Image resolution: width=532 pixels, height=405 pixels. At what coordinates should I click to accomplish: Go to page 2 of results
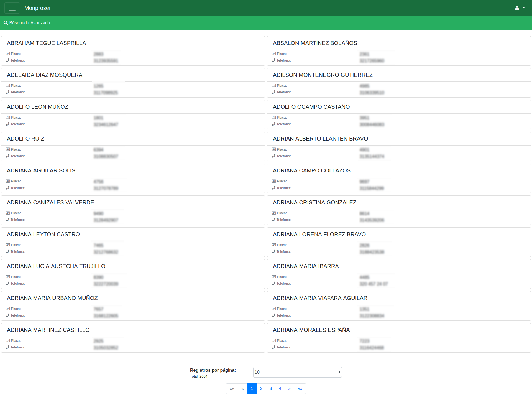click(x=261, y=389)
